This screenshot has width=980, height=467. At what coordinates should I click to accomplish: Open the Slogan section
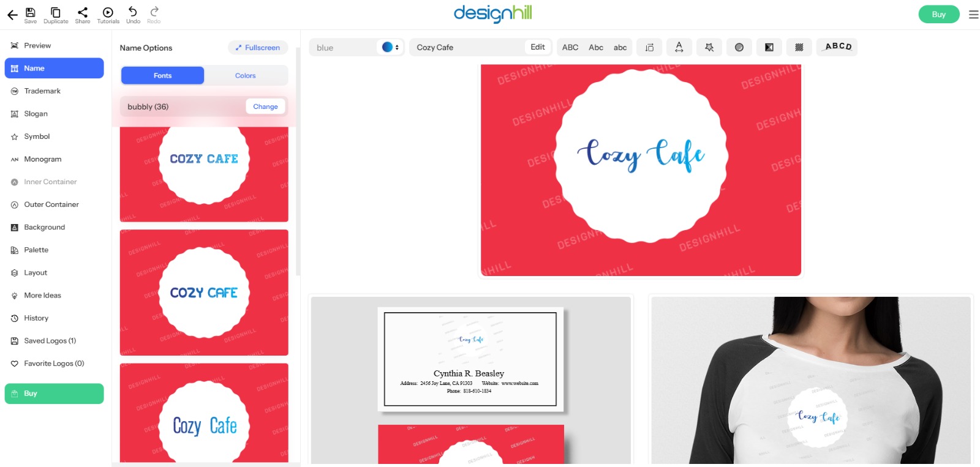tap(54, 113)
